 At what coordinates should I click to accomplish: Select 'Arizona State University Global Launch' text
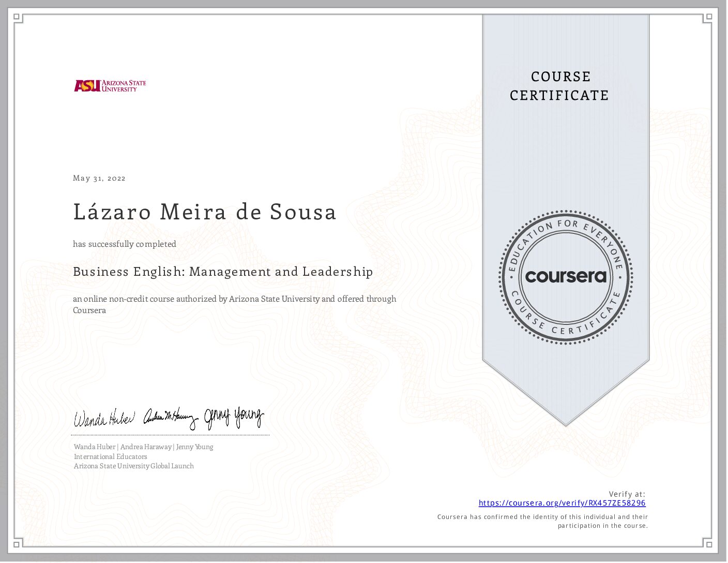coord(134,466)
